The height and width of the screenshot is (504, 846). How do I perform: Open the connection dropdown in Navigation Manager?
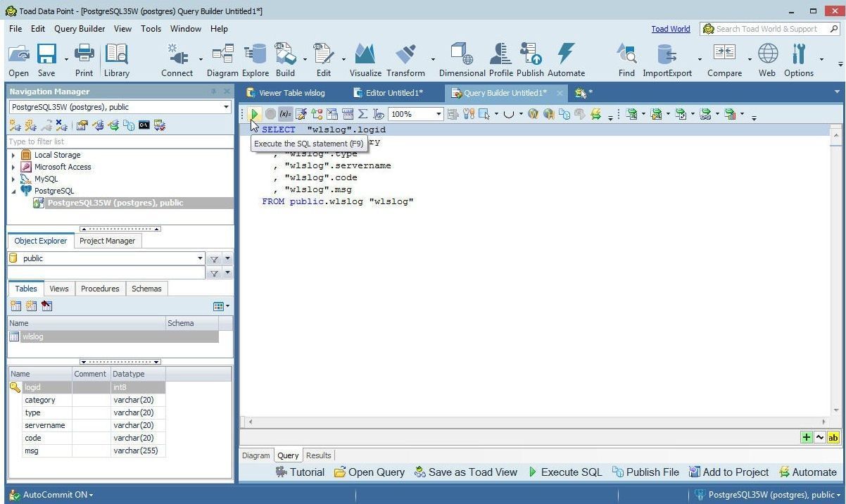tap(226, 107)
